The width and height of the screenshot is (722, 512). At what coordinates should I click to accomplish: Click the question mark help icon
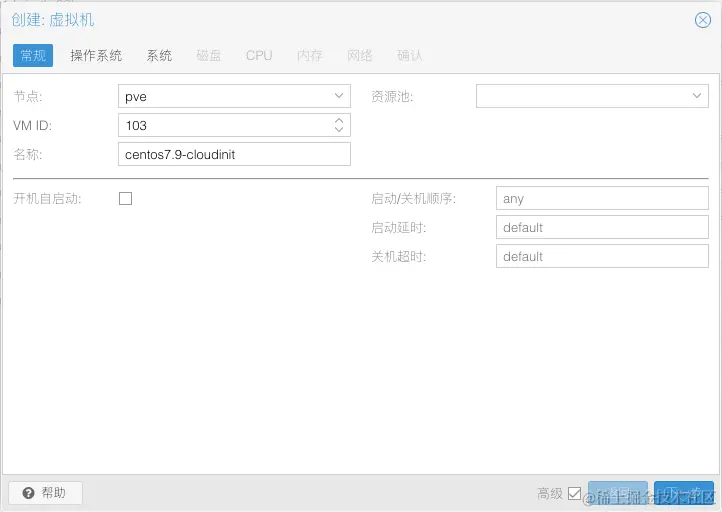point(28,493)
